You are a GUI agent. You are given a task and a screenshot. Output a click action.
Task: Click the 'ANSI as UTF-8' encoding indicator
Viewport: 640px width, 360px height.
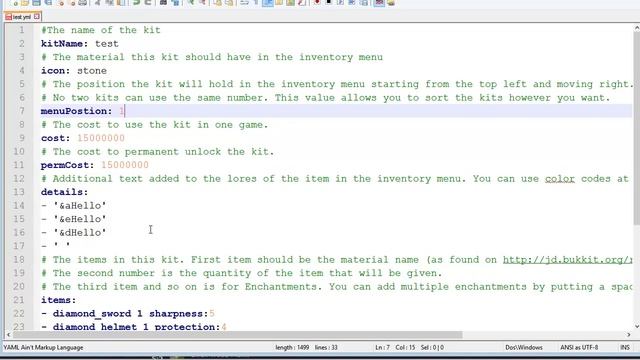tap(579, 347)
